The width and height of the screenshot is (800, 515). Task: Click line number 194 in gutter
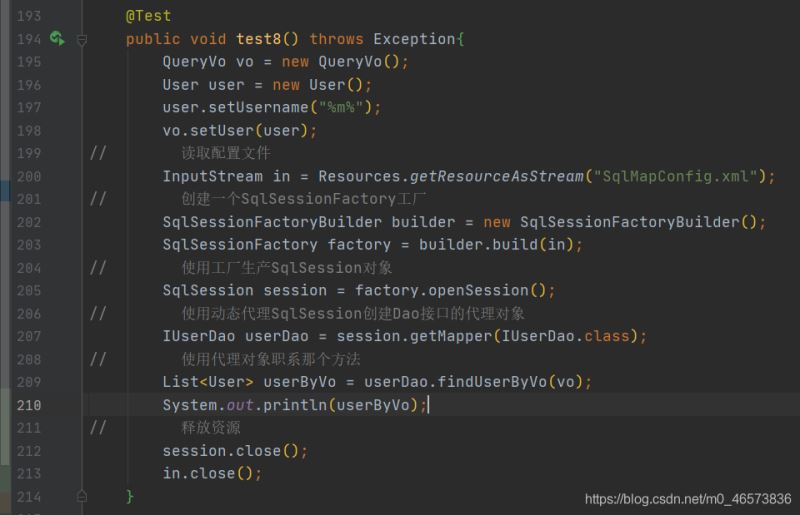pos(29,39)
